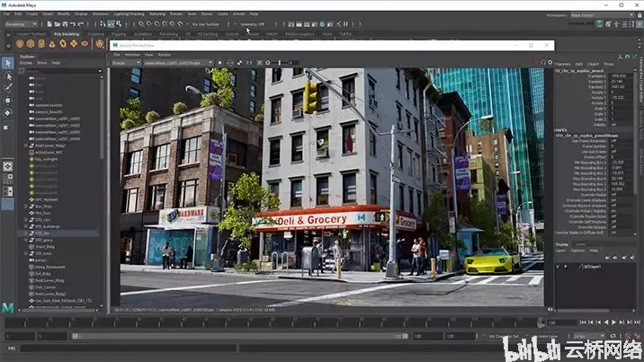This screenshot has width=644, height=362.
Task: Expand the STD_trees group in Outliner
Action: tap(26, 253)
